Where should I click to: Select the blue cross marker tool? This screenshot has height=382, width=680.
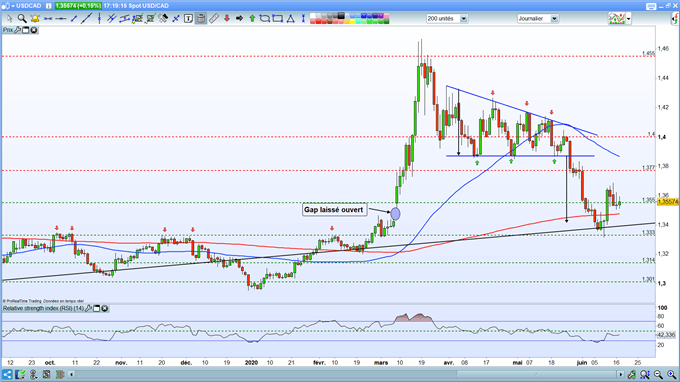pyautogui.click(x=176, y=18)
